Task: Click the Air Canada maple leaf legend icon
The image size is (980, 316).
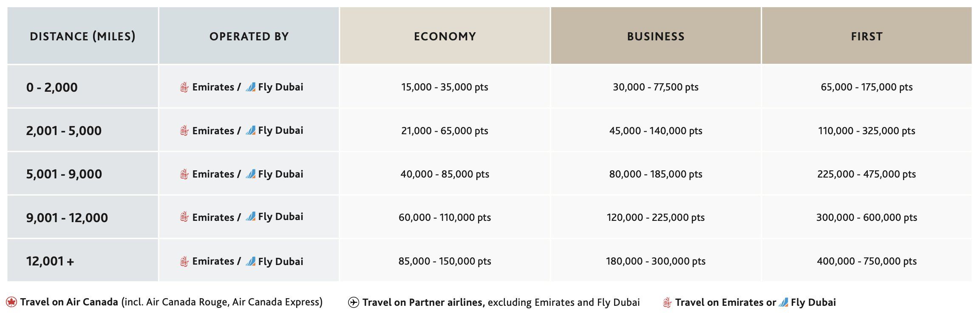Action: point(11,302)
